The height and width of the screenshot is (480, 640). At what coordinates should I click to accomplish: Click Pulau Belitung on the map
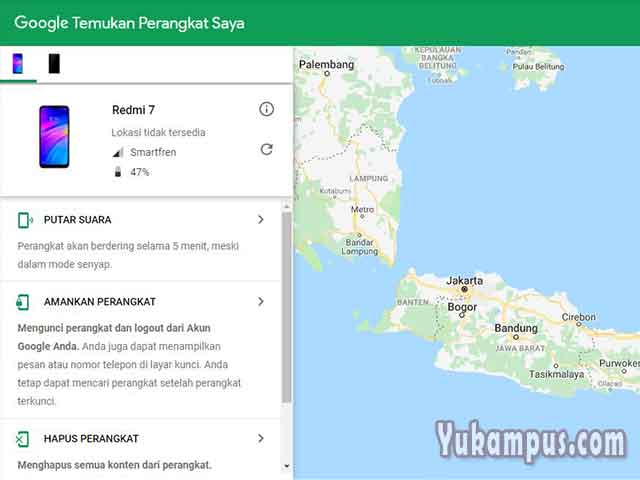point(538,67)
